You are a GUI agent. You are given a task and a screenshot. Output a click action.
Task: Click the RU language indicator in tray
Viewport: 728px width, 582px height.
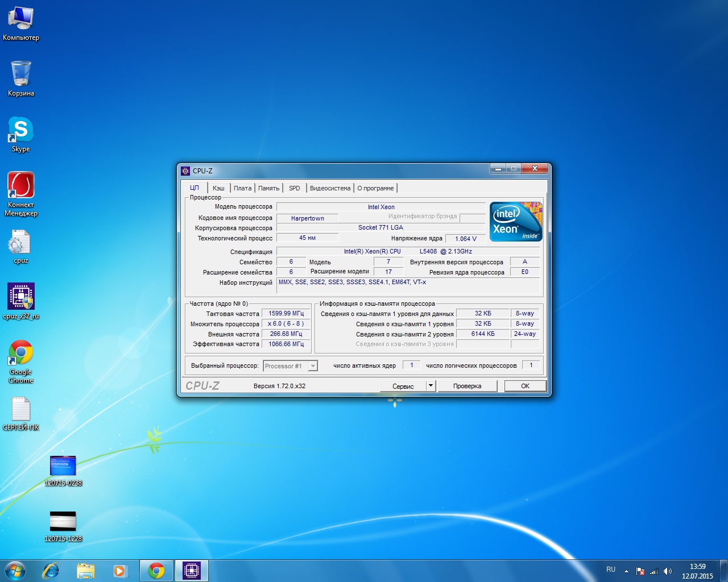coord(610,569)
